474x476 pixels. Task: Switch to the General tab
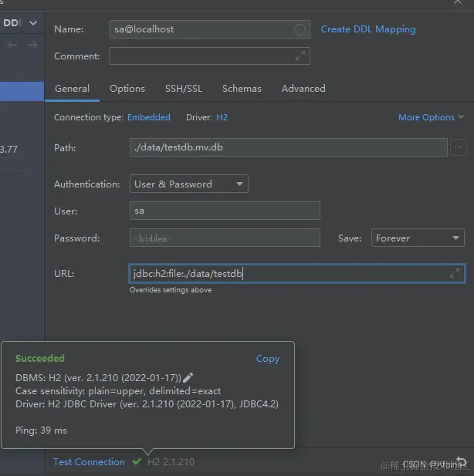tap(72, 89)
